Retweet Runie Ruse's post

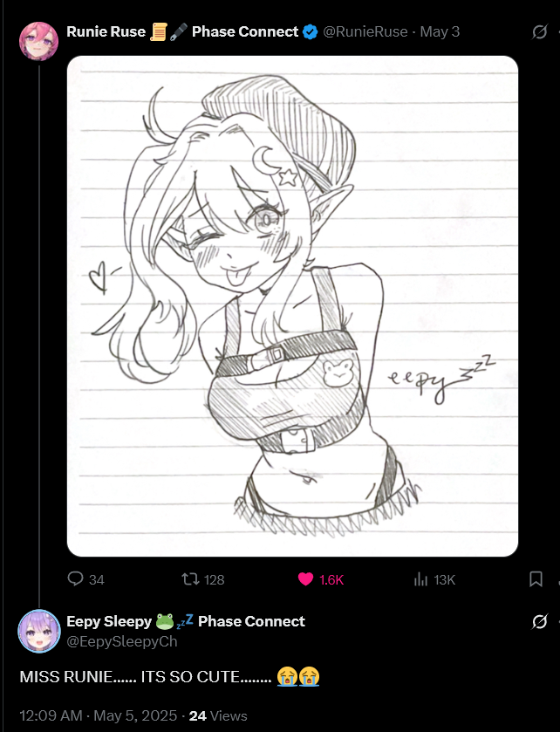pyautogui.click(x=190, y=579)
